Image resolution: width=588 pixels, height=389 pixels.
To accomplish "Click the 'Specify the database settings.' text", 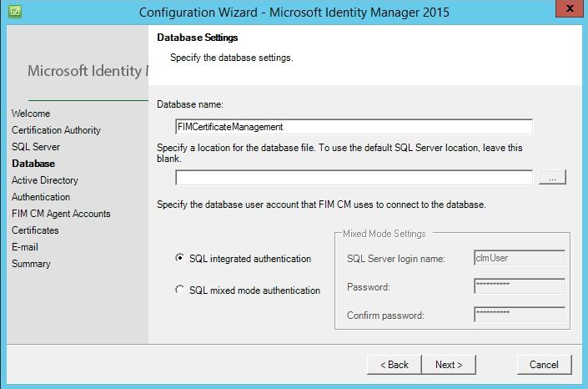I will pyautogui.click(x=231, y=58).
